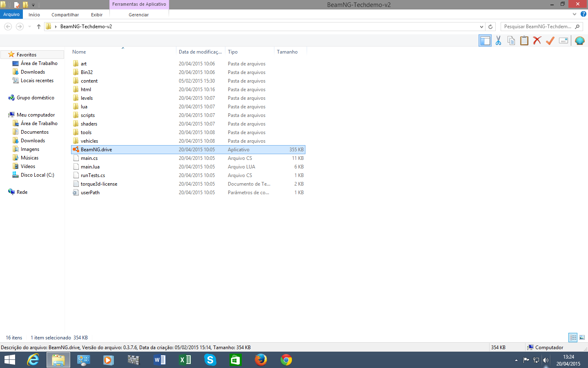Select Rede in the navigation pane
The height and width of the screenshot is (368, 588).
tap(22, 192)
